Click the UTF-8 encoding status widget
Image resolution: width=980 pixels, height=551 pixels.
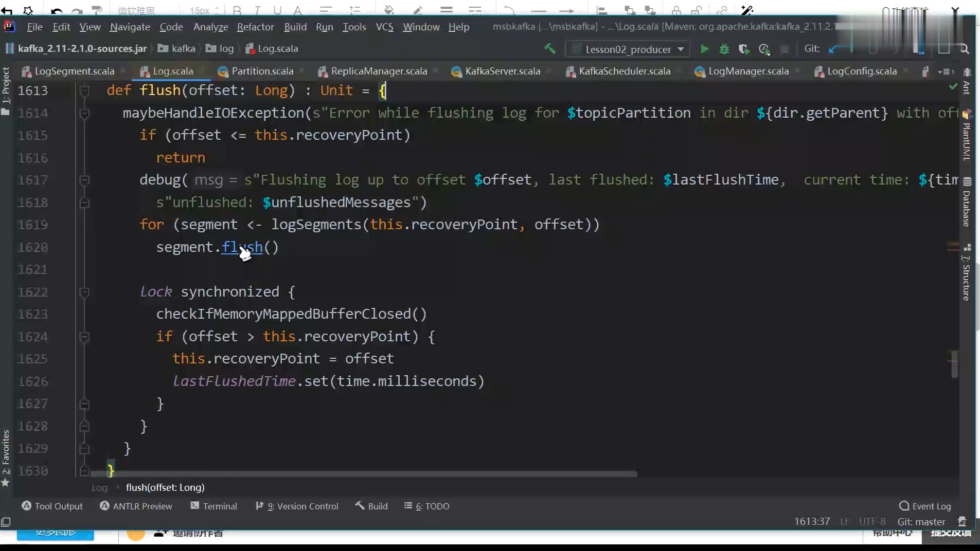(x=872, y=522)
